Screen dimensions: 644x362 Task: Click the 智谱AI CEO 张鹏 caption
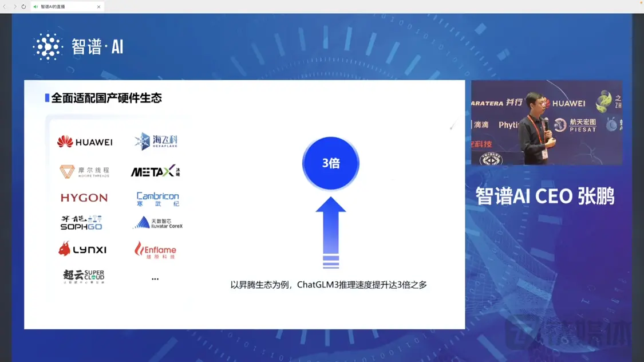tap(545, 196)
